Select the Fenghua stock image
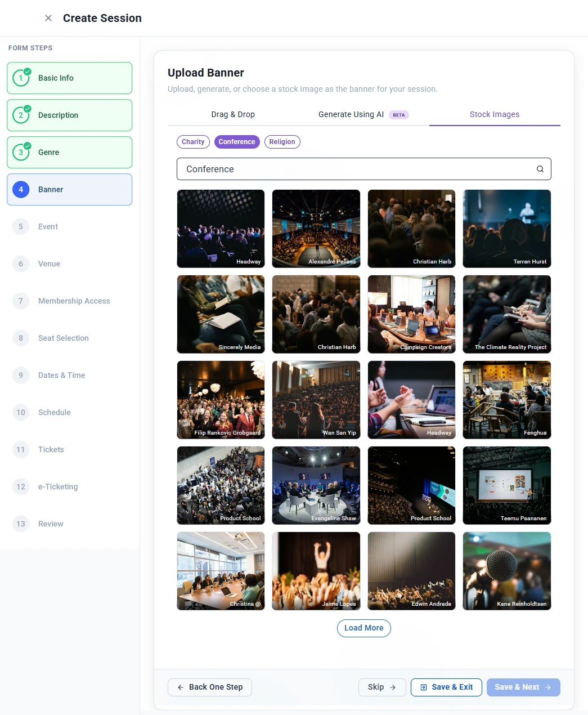The height and width of the screenshot is (715, 588). [507, 400]
